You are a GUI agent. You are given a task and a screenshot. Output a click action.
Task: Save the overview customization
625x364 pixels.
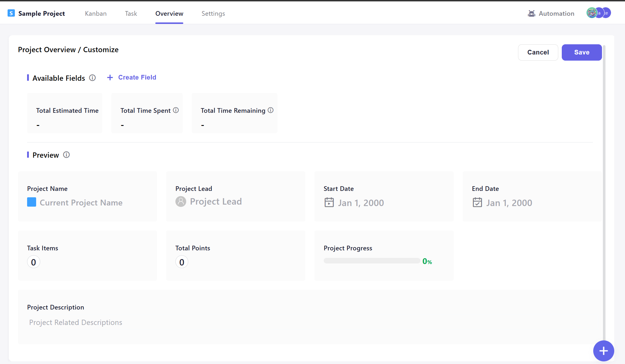click(581, 52)
